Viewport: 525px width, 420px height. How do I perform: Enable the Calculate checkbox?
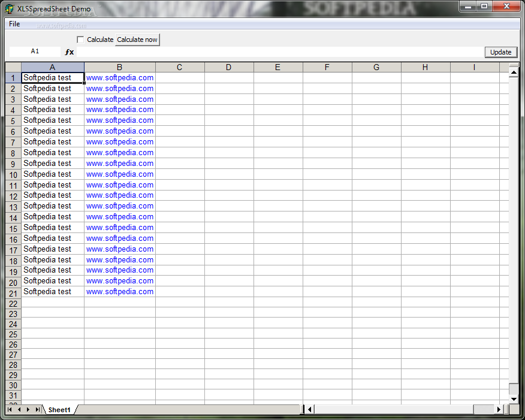click(x=80, y=40)
